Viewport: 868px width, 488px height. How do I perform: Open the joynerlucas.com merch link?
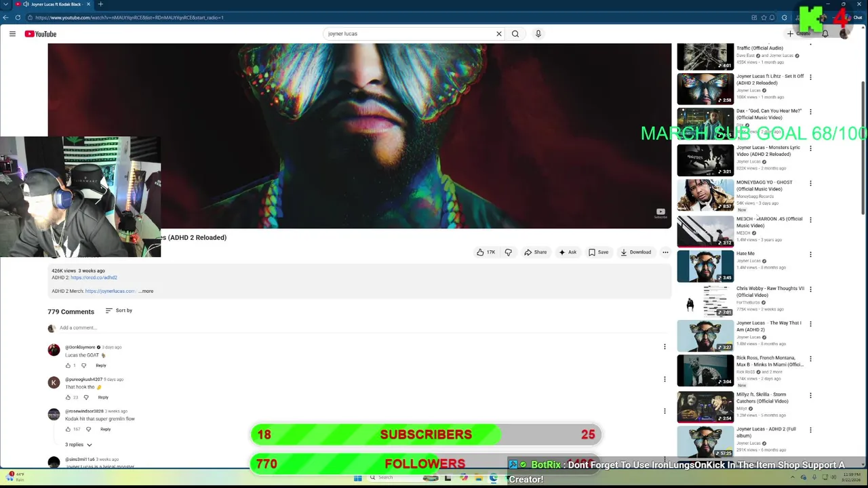110,291
